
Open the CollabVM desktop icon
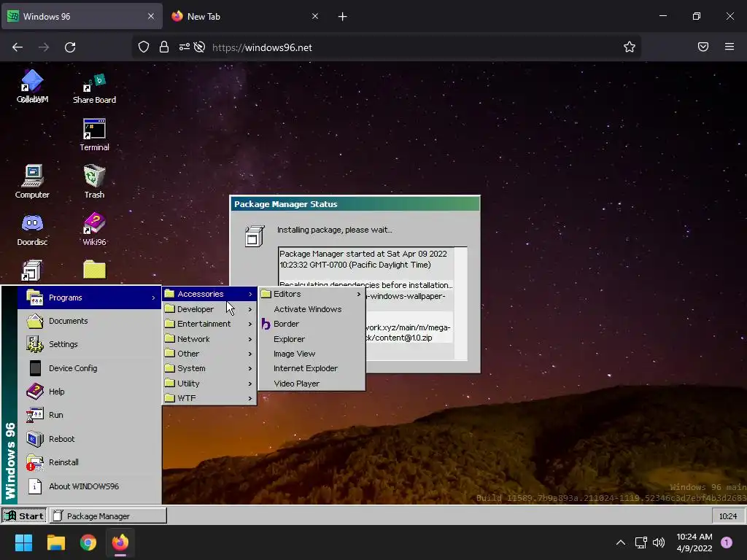[x=32, y=87]
